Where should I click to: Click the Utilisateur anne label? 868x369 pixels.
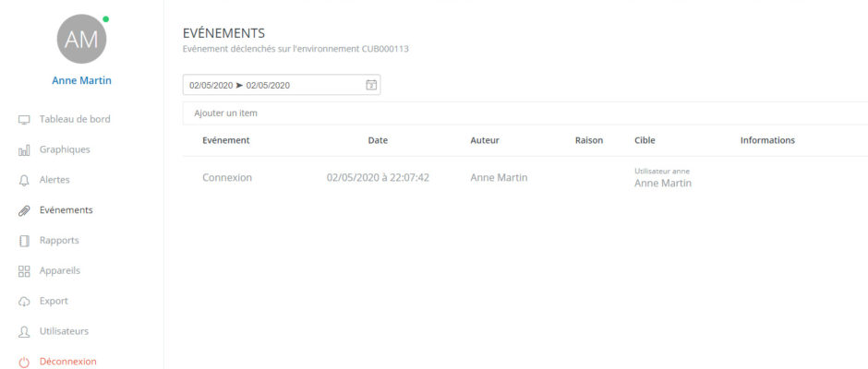662,172
